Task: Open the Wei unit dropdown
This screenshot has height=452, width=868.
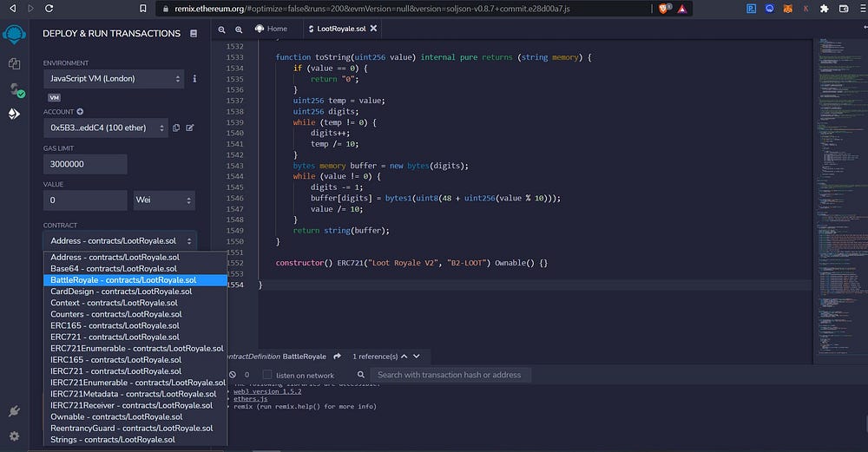Action: coord(164,200)
